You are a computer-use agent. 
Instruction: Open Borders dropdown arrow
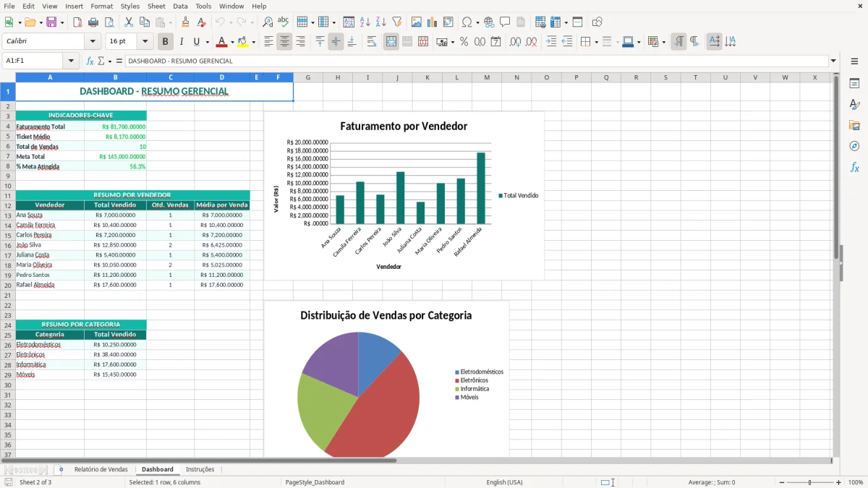click(x=596, y=42)
